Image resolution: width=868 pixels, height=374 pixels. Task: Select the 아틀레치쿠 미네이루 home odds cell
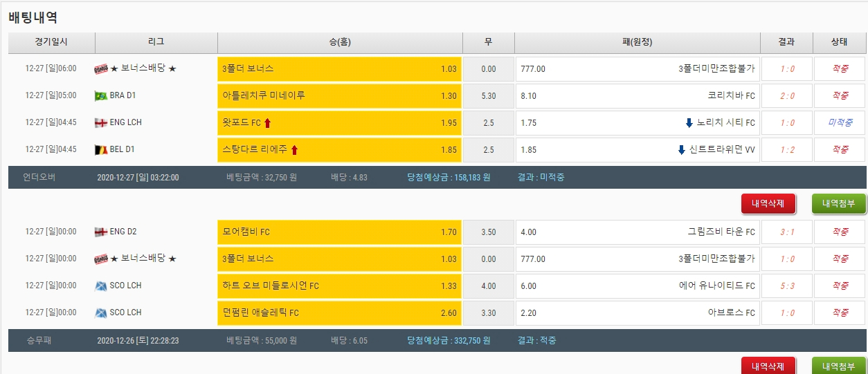click(339, 96)
